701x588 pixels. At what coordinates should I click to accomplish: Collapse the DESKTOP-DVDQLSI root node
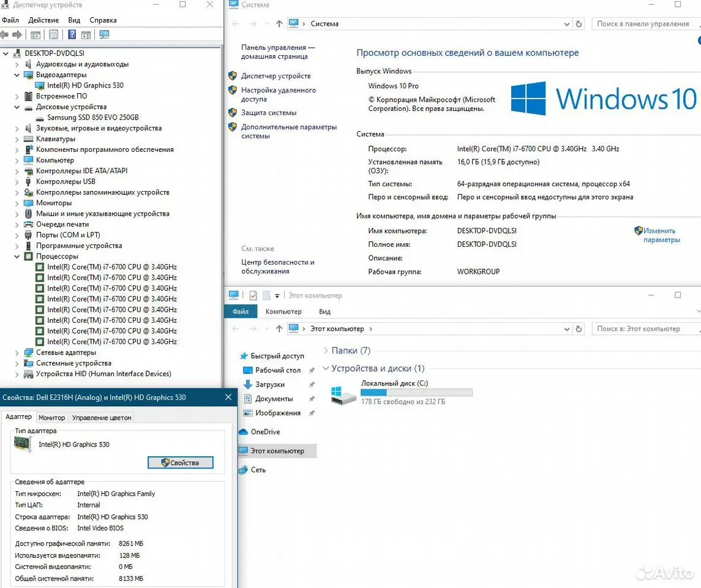[6, 53]
